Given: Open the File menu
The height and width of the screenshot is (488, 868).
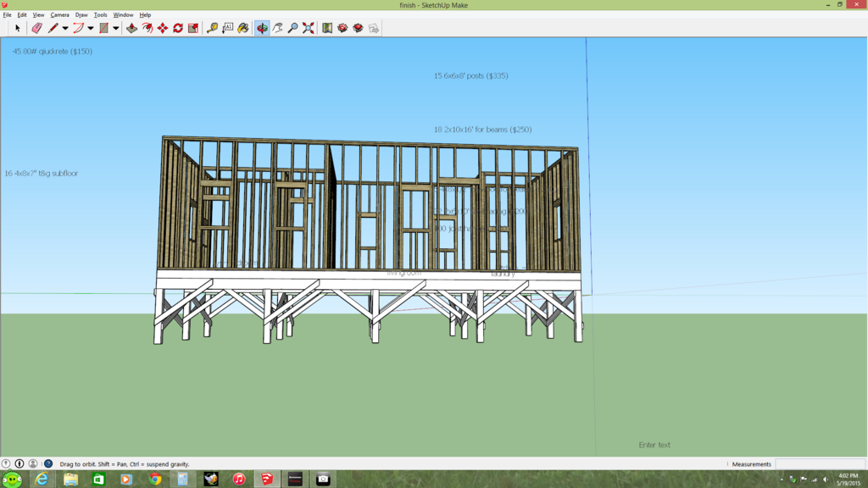Looking at the screenshot, I should [7, 15].
